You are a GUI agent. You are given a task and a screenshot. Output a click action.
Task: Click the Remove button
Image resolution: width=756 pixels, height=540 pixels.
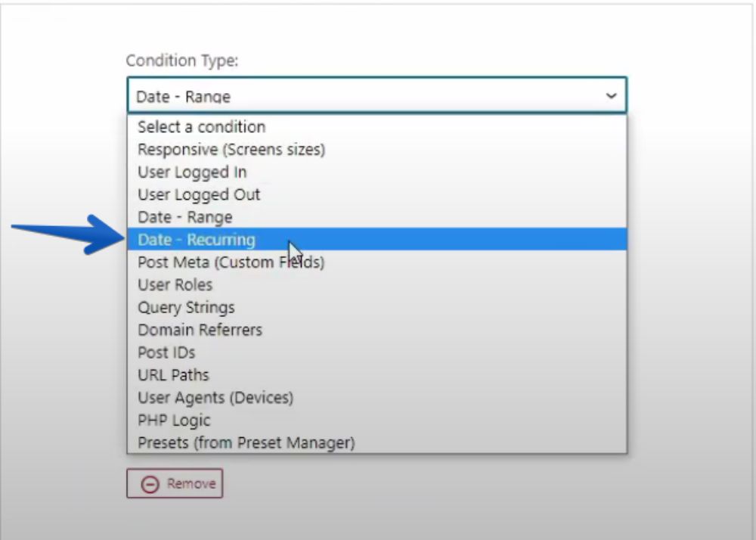[x=175, y=483]
